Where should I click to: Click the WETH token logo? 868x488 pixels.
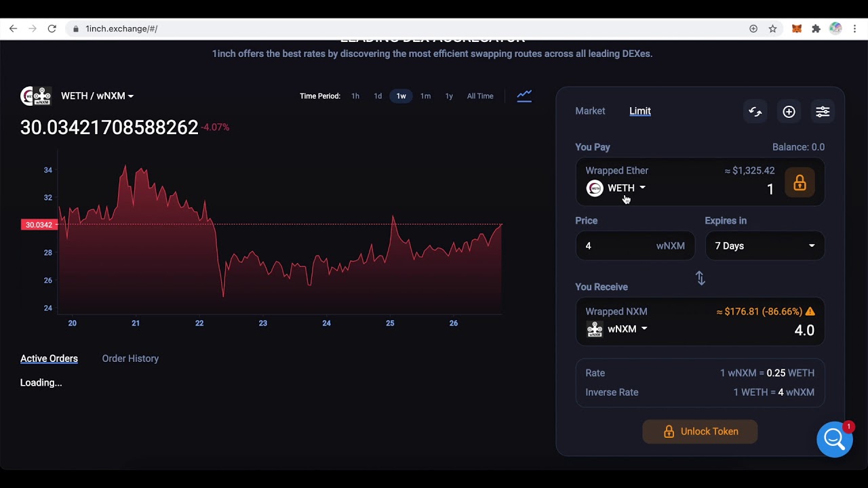click(595, 188)
